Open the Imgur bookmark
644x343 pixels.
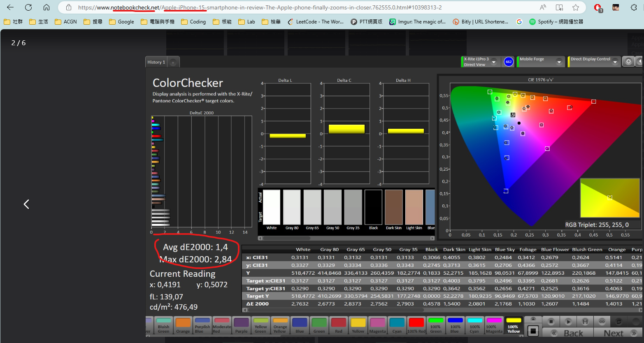pyautogui.click(x=418, y=22)
